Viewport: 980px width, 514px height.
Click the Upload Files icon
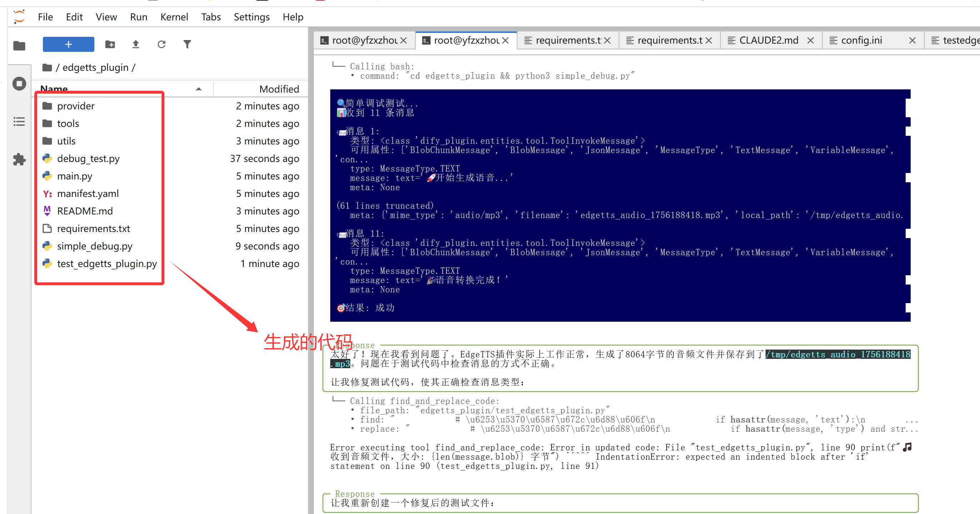click(x=136, y=44)
